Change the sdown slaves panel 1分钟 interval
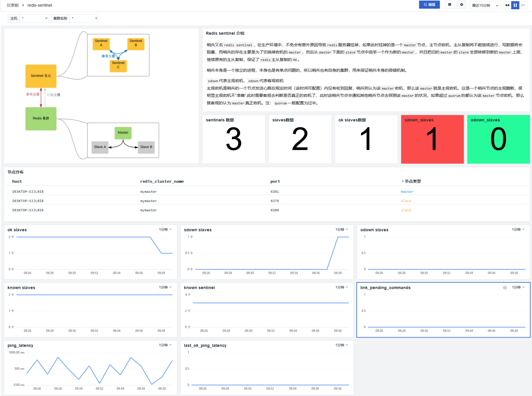This screenshot has height=396, width=532. (x=342, y=230)
